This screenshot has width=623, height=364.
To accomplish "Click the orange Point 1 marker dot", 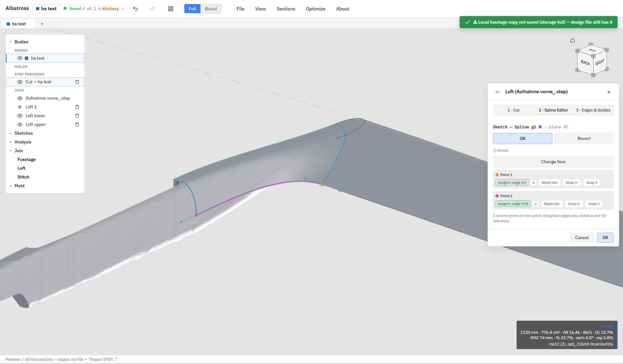I will [x=497, y=175].
